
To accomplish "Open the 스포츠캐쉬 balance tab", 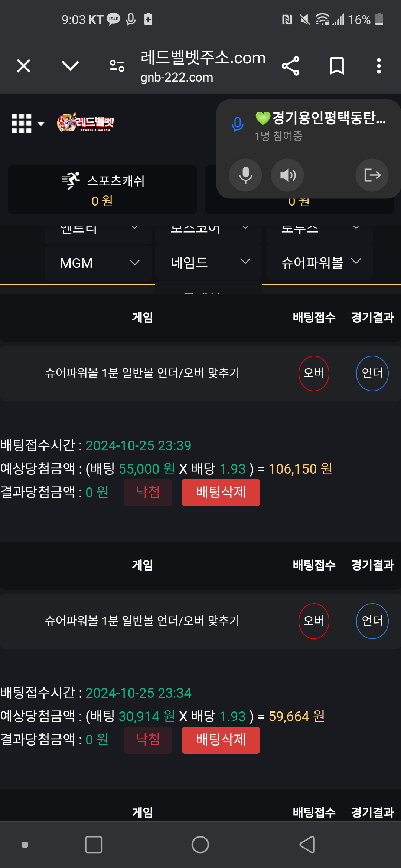I will [102, 190].
